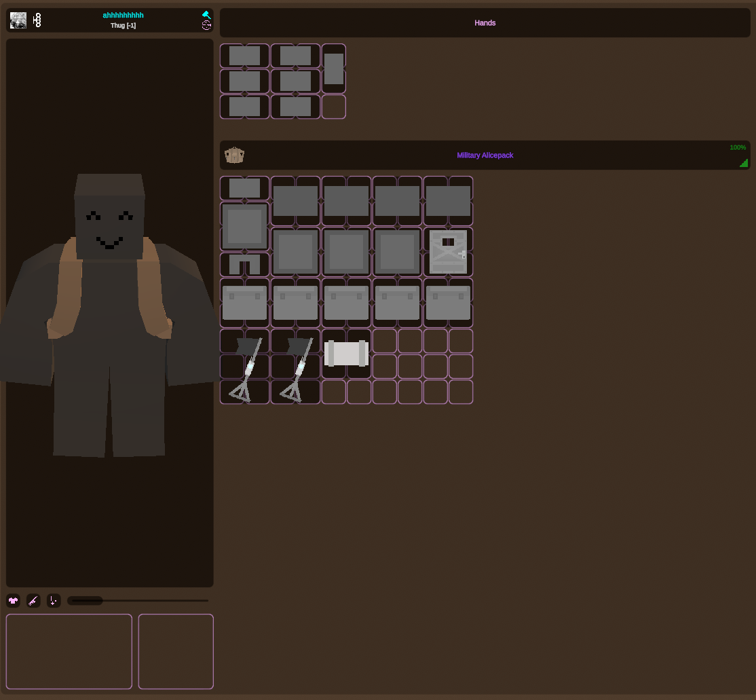Click the character preview model
The width and height of the screenshot is (756, 700).
point(109,316)
